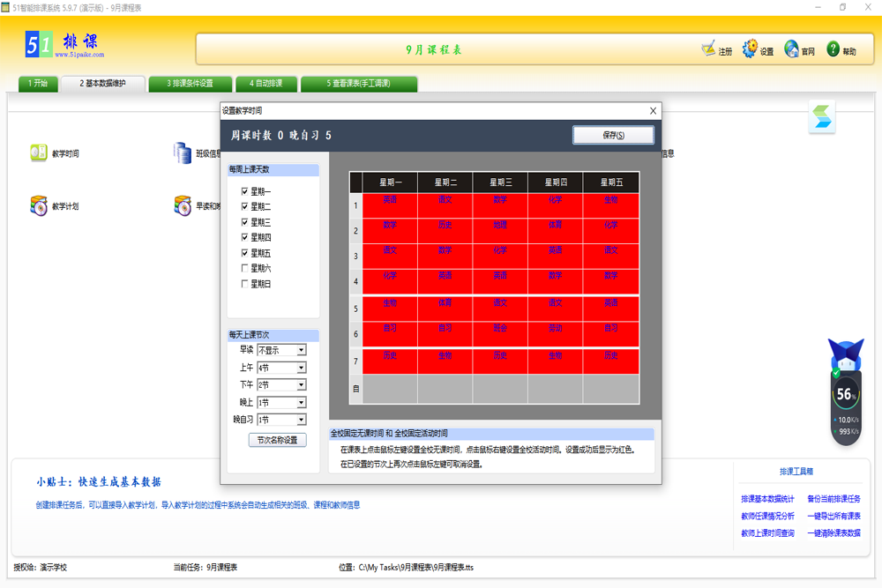Click the 保存(S) save button
Viewport: 882px width, 588px height.
[613, 135]
